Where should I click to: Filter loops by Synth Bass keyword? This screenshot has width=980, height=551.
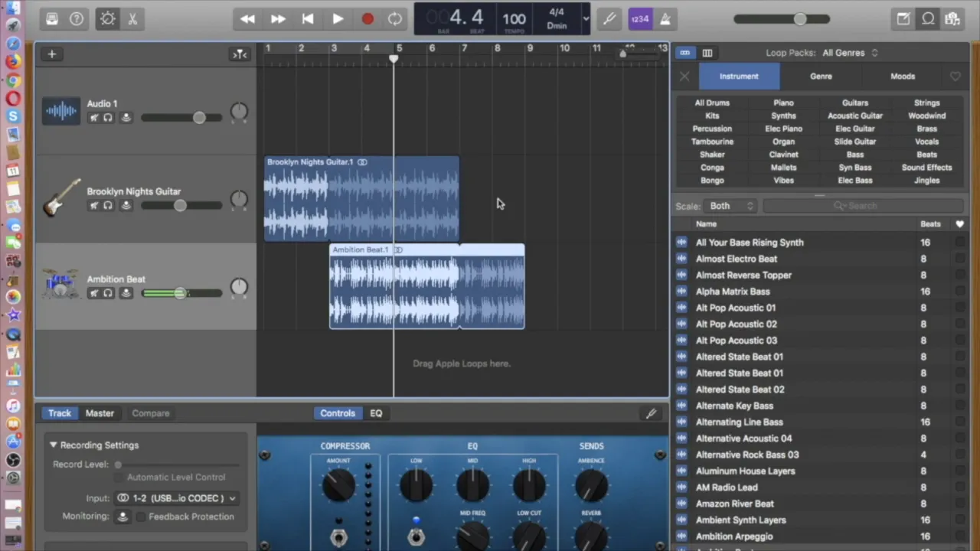click(x=855, y=168)
